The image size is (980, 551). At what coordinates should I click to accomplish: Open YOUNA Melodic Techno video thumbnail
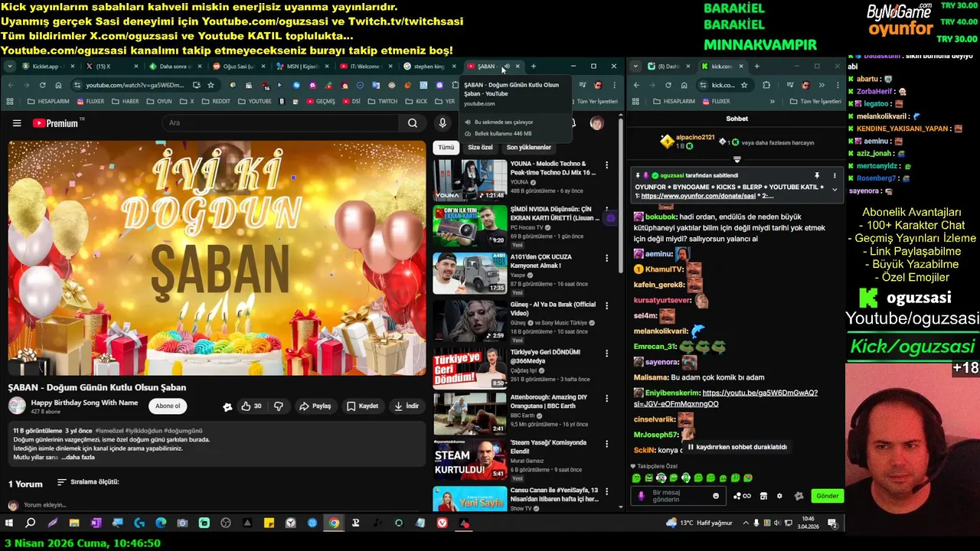(470, 180)
